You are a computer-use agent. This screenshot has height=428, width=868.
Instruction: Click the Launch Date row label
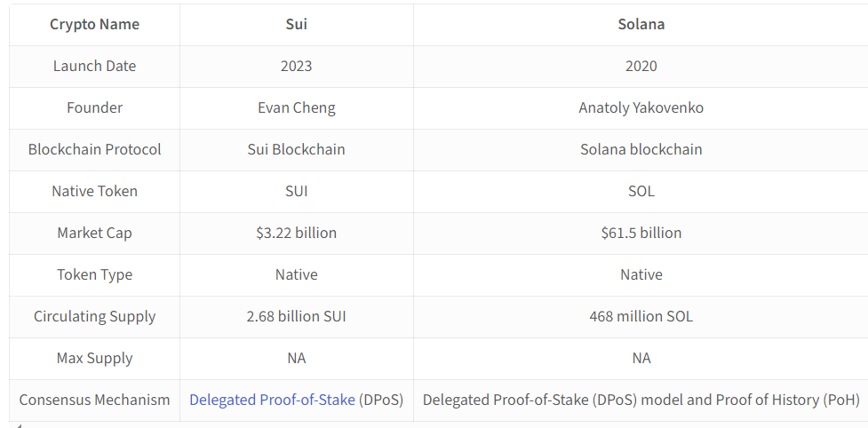95,66
